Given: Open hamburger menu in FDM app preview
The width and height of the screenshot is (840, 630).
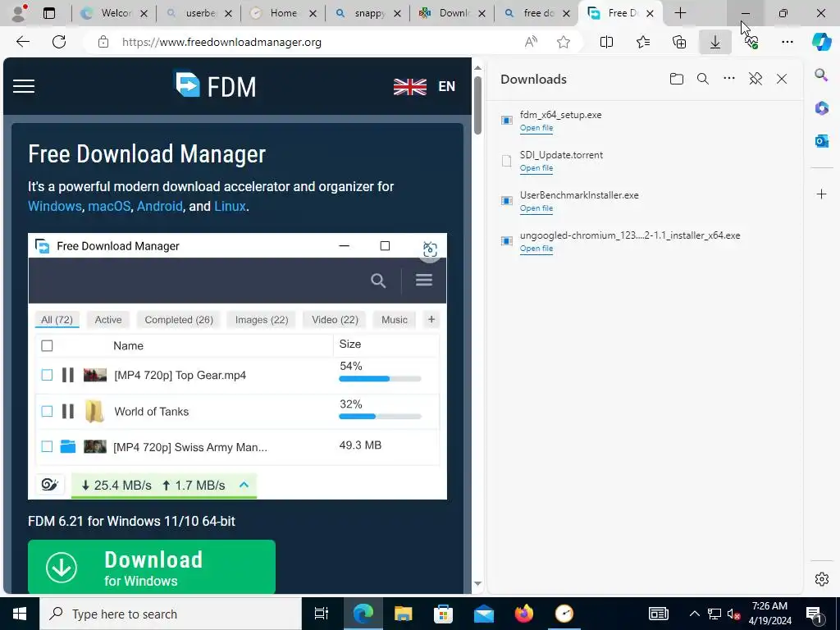Looking at the screenshot, I should pyautogui.click(x=424, y=281).
